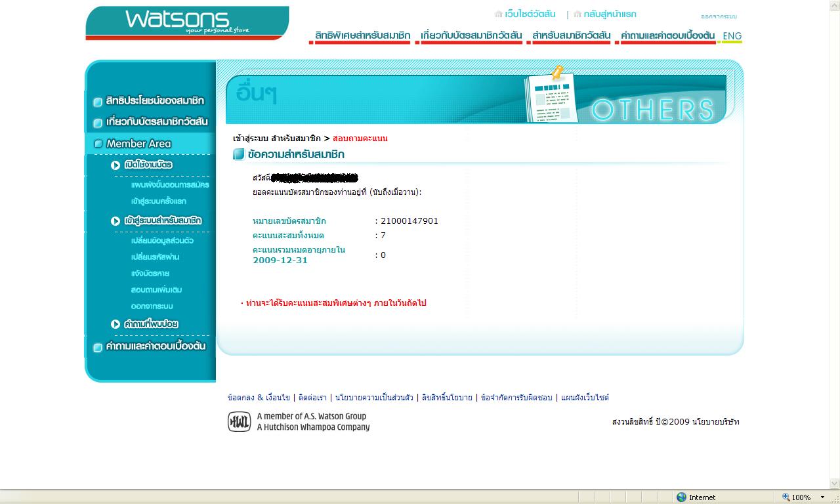Click the คะแนนสะสมทั้งหมด label
This screenshot has height=504, width=840.
pos(288,236)
